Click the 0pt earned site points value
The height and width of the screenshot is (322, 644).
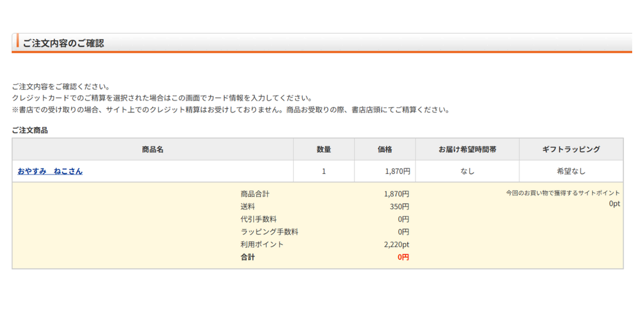click(614, 204)
